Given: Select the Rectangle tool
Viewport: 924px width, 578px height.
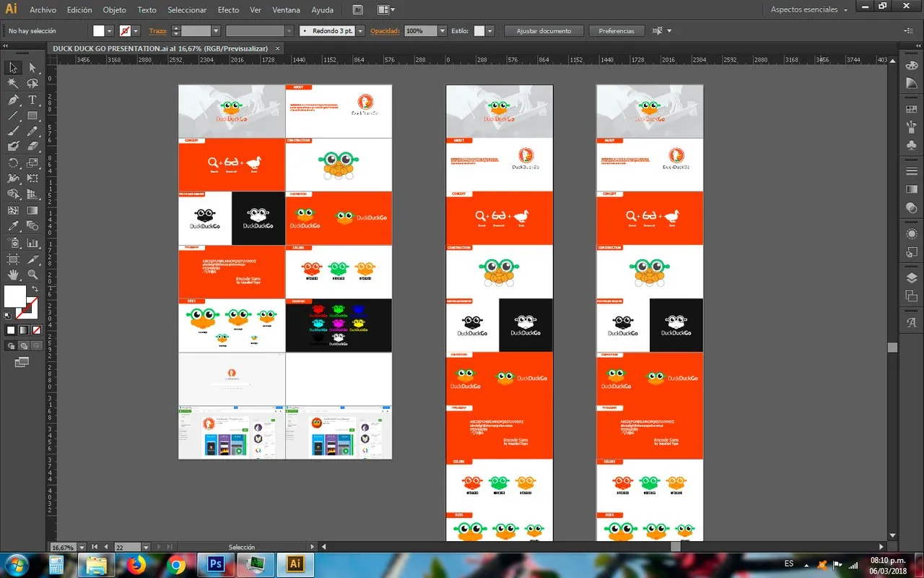Looking at the screenshot, I should point(32,116).
